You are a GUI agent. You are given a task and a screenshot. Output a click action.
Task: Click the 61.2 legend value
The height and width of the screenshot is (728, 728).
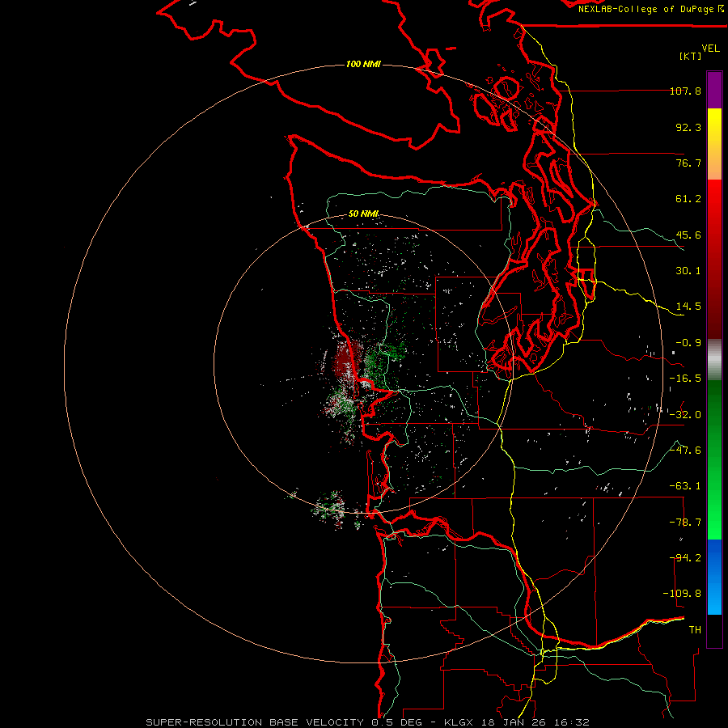click(688, 199)
